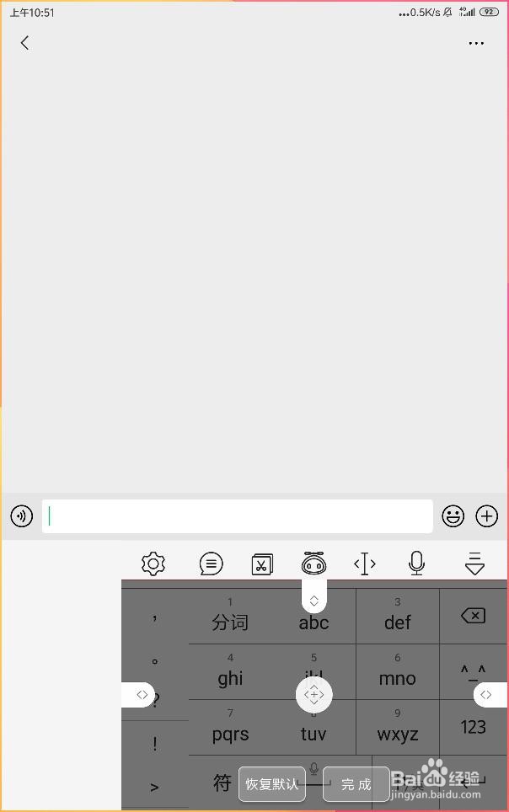Image resolution: width=509 pixels, height=812 pixels.
Task: Open the clipboard scissors icon
Action: click(262, 564)
